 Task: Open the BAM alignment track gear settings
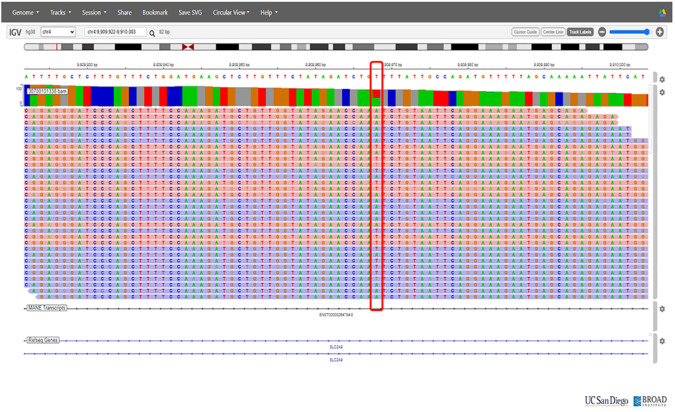(x=662, y=93)
